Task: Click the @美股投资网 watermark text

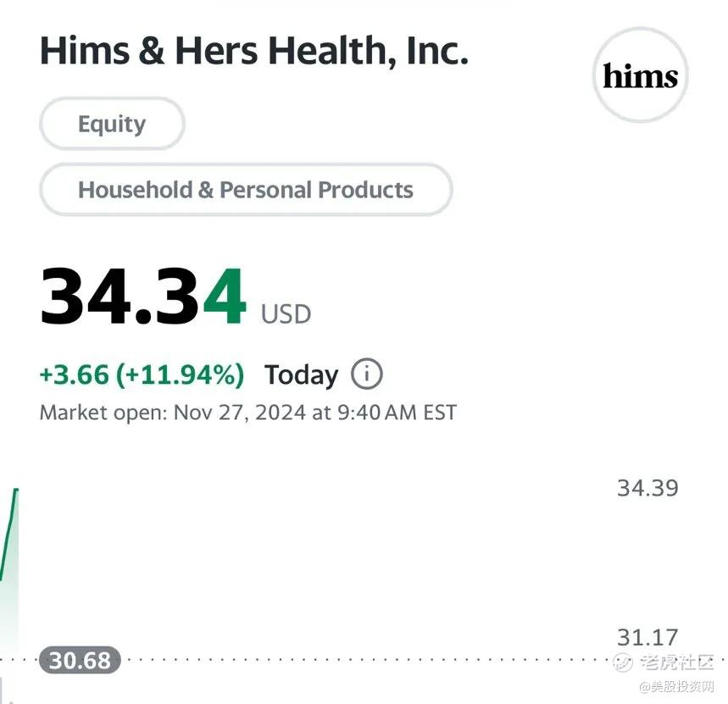Action: (676, 685)
